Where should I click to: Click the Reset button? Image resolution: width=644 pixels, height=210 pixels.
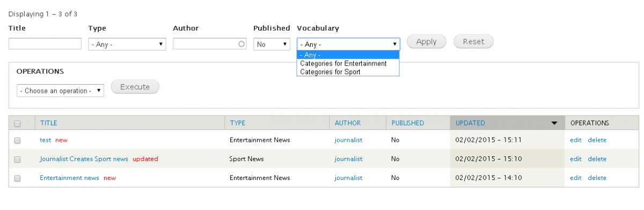(473, 41)
